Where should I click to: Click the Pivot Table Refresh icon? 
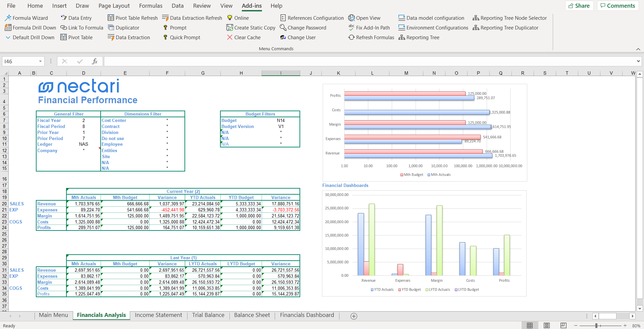coord(111,18)
